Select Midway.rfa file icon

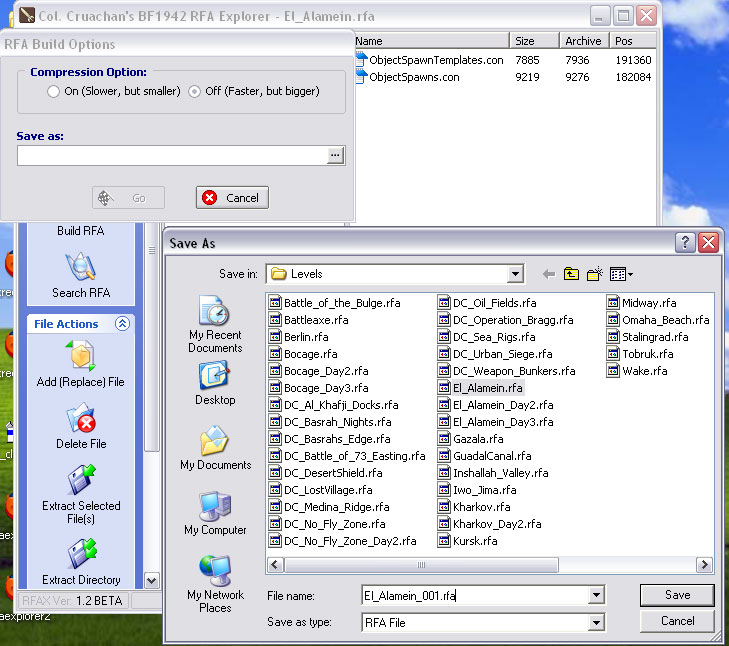(613, 303)
